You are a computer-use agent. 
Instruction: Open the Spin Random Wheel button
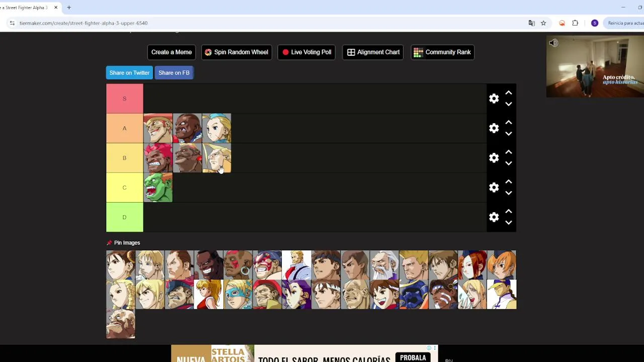click(x=236, y=52)
